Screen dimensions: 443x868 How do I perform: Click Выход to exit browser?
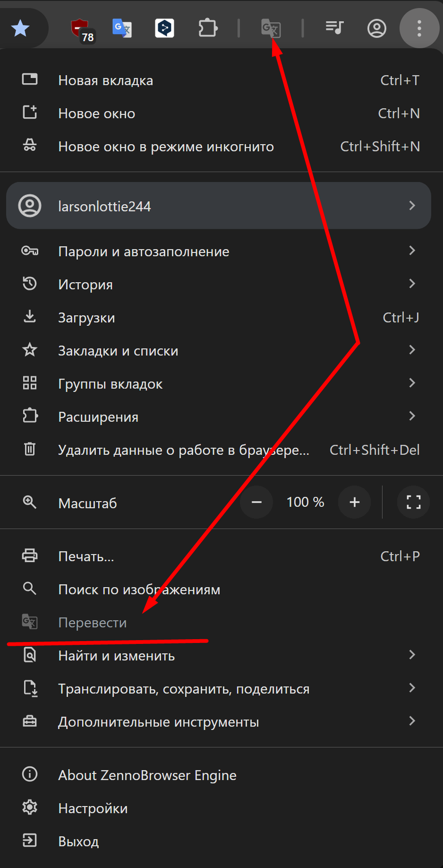(78, 841)
